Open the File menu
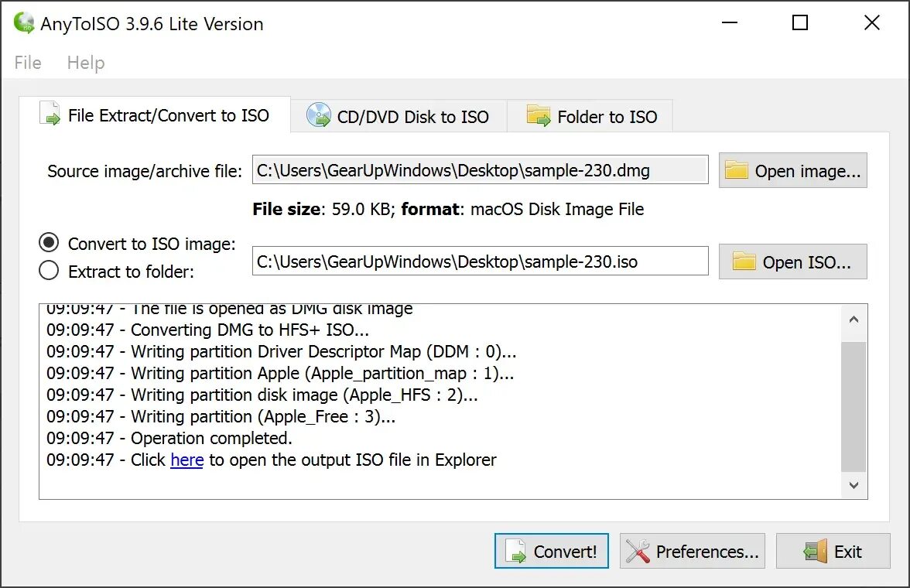This screenshot has width=910, height=588. point(28,62)
